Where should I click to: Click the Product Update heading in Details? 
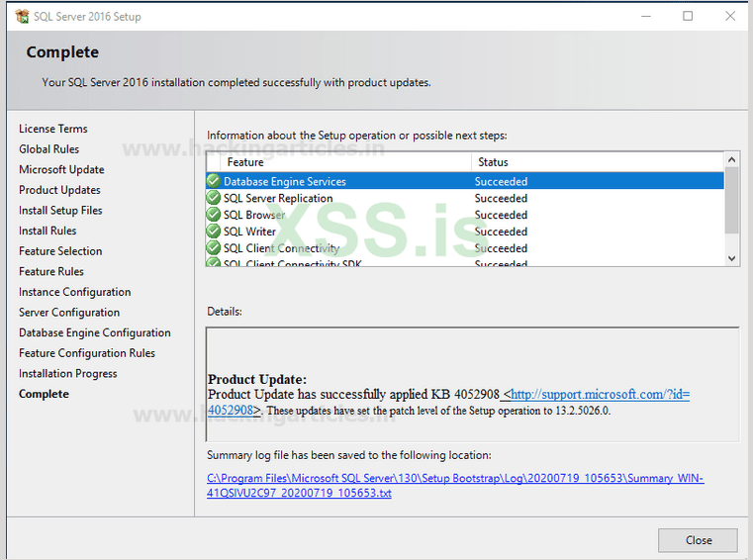257,379
